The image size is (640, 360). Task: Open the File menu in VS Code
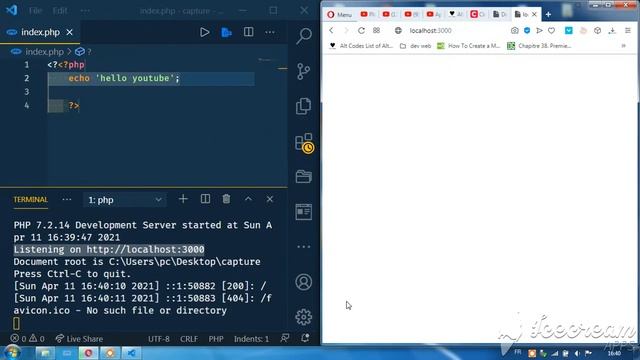click(x=36, y=11)
